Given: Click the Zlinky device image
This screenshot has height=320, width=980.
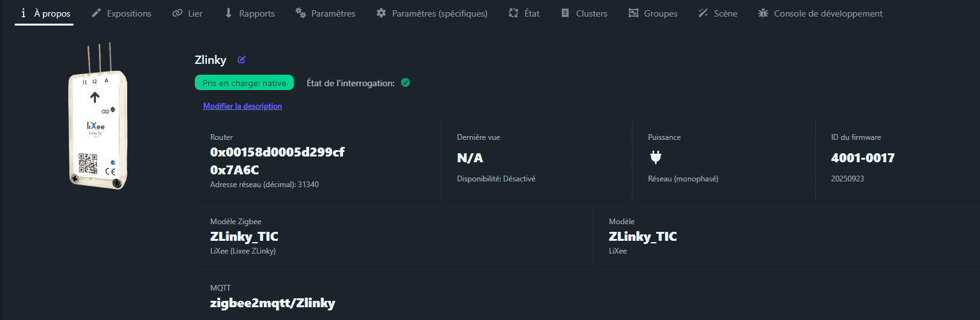Looking at the screenshot, I should 98,118.
